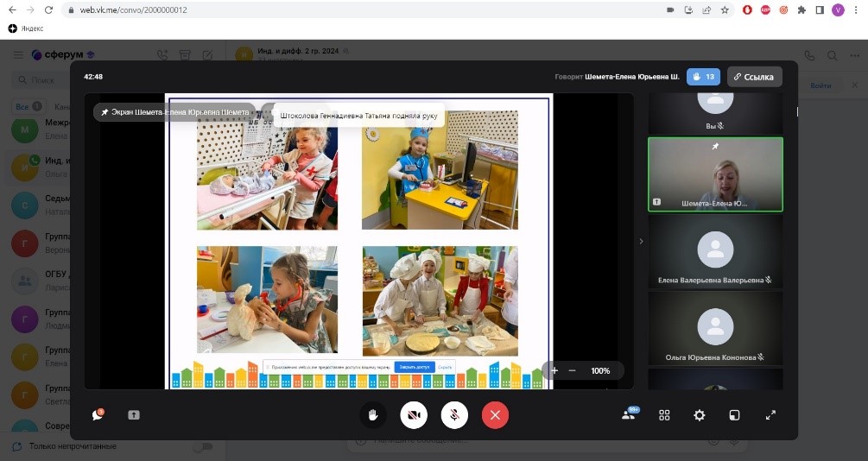Toggle Только непрочитанные switch
The width and height of the screenshot is (868, 461).
coord(203,446)
